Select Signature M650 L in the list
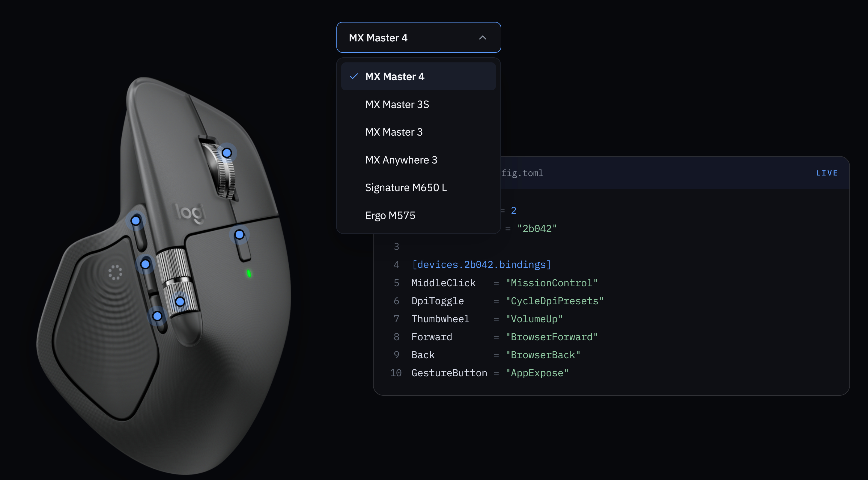The width and height of the screenshot is (868, 480). [x=419, y=187]
